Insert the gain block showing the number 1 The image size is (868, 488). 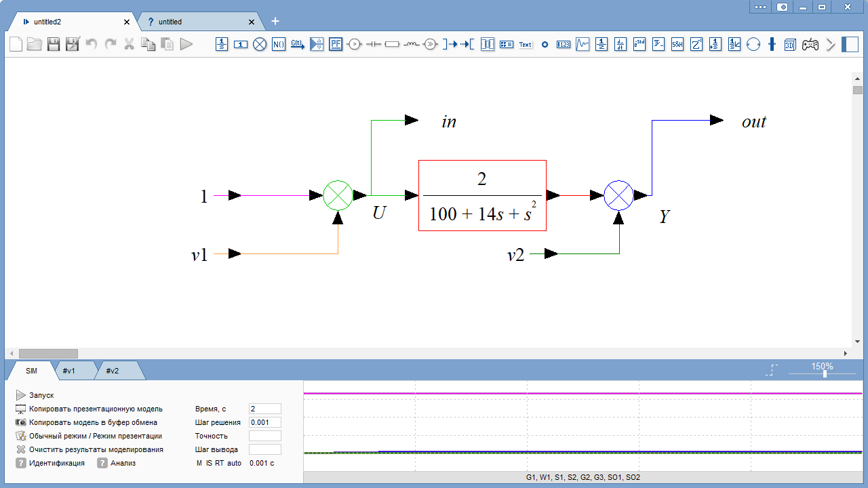click(241, 45)
